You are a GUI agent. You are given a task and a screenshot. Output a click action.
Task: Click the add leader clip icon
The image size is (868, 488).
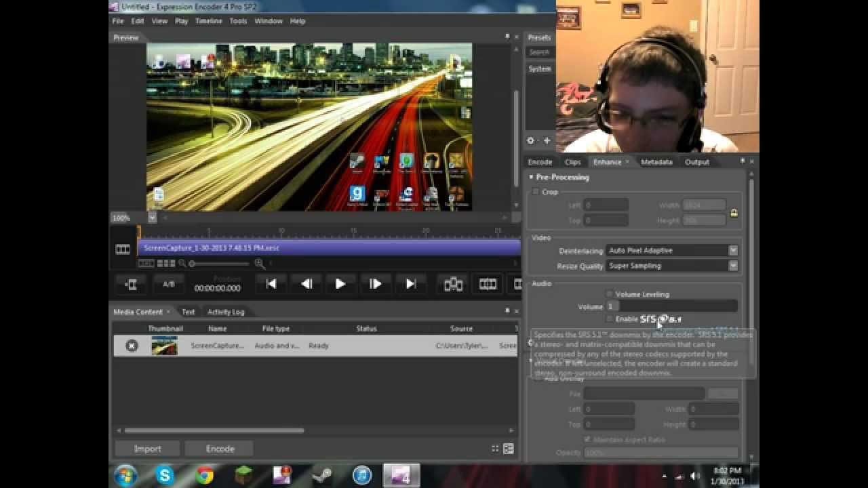(132, 284)
